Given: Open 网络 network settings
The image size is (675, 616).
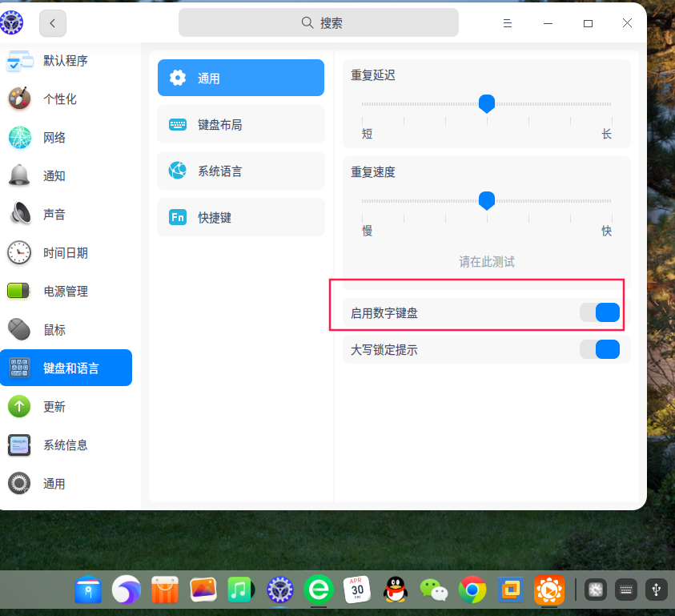Looking at the screenshot, I should point(66,138).
